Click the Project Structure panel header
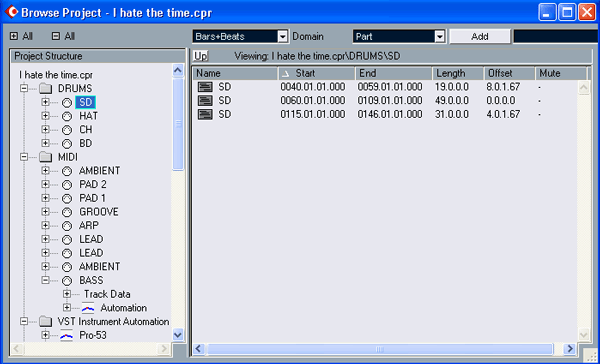The image size is (600, 364). (98, 56)
